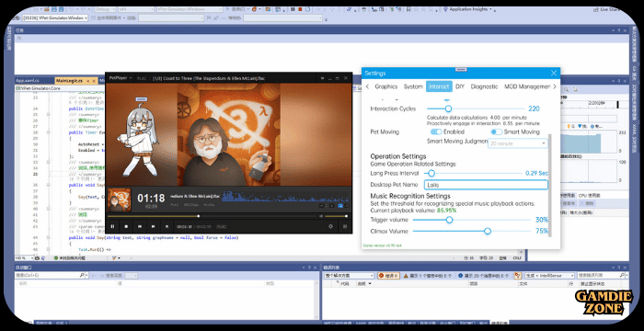The image size is (644, 331).
Task: Toggle the blue highlighted visualization button in PotPlayer
Action: 340,206
